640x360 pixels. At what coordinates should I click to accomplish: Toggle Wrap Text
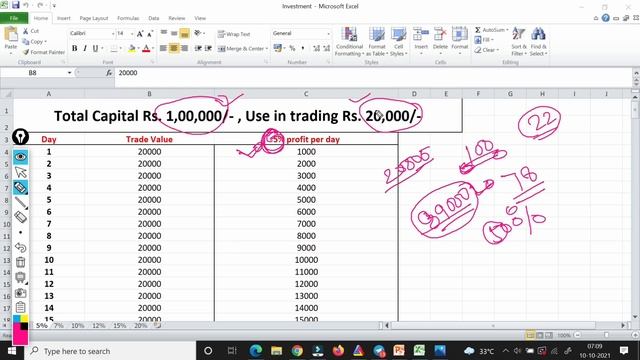(234, 34)
